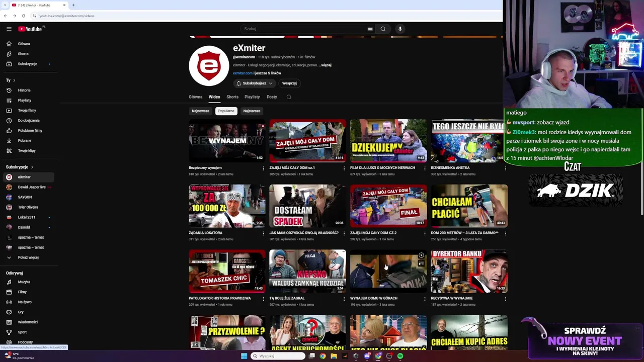Switch to Shorts channel tab
The image size is (644, 362).
click(x=232, y=97)
